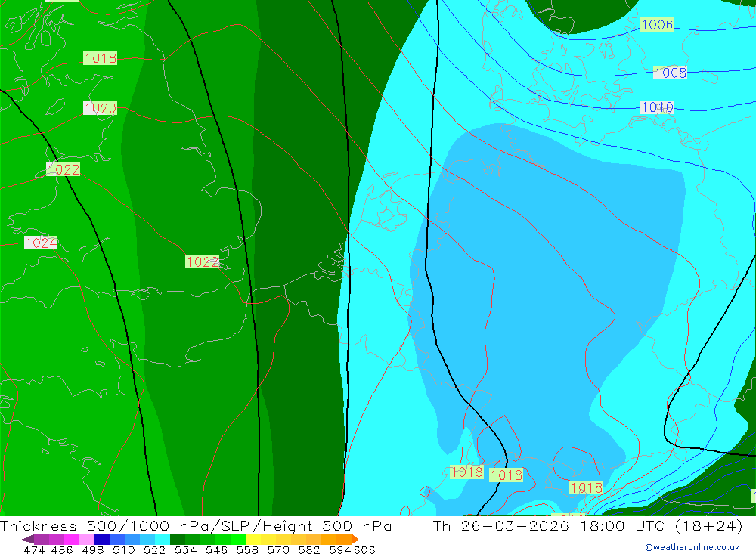Click the purple left arrow end of legend

27,539
